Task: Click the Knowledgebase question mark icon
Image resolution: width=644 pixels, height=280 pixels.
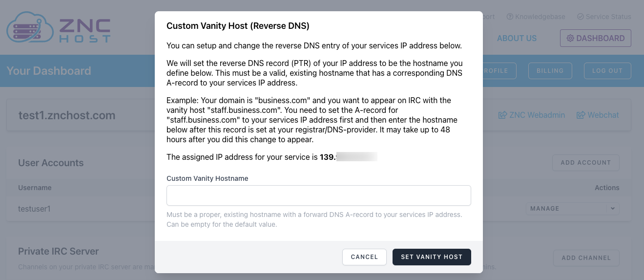Action: [x=510, y=17]
